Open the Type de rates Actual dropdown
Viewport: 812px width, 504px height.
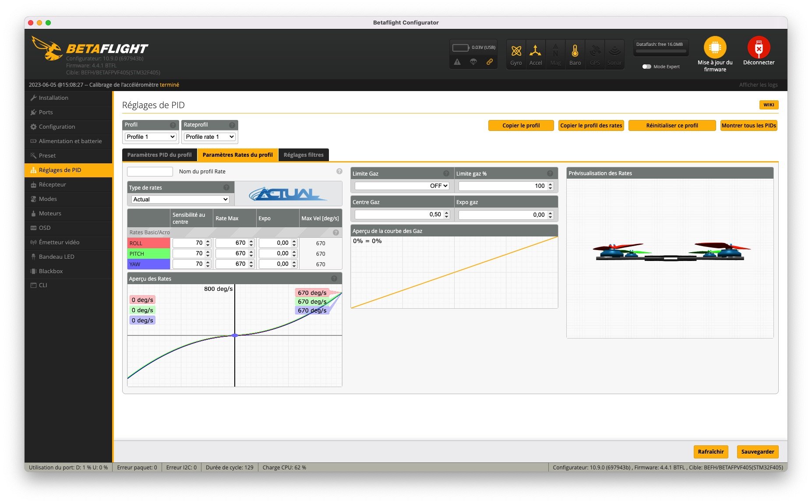180,199
